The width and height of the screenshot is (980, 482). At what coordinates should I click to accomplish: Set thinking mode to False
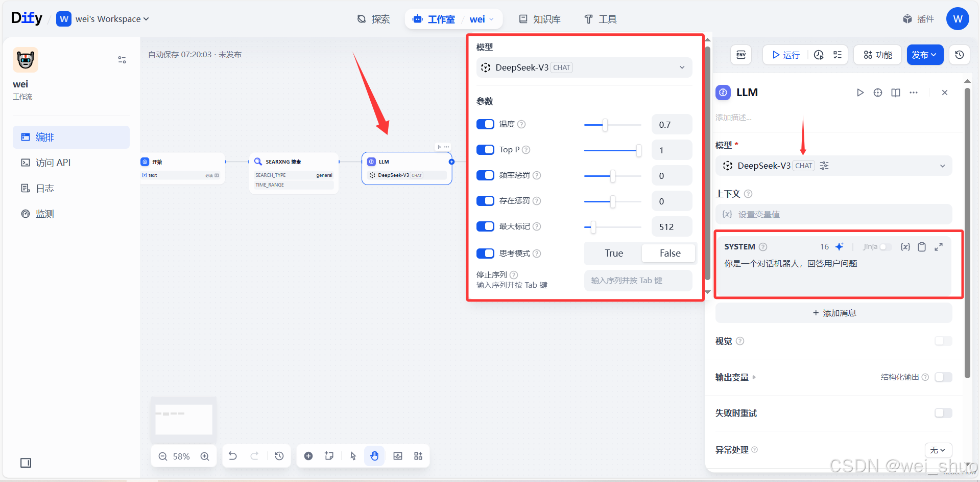point(670,254)
